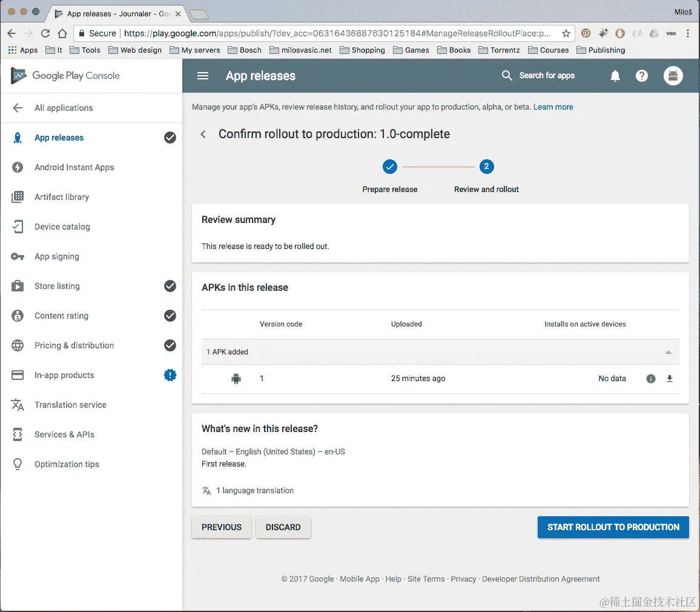Open the Web design bookmarks folder
The height and width of the screenshot is (612, 700).
point(135,50)
